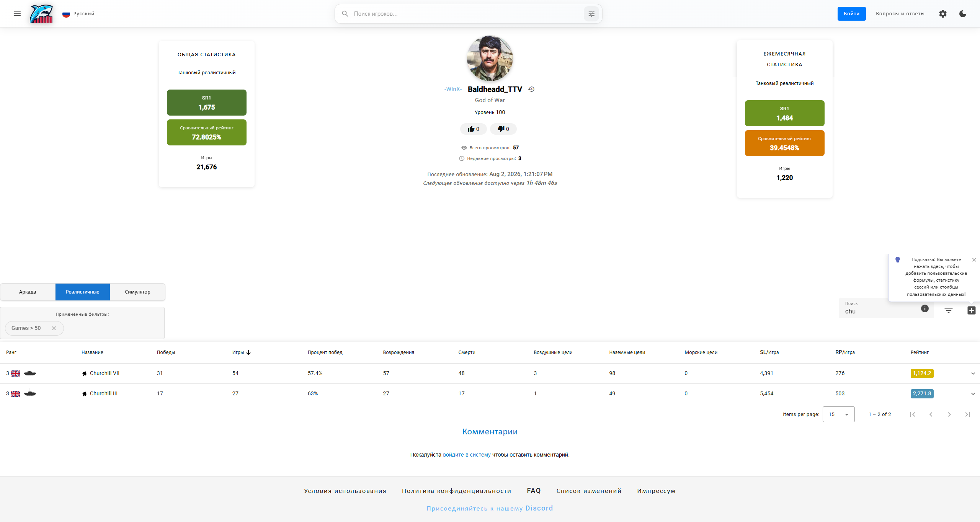This screenshot has height=522, width=980.
Task: Open the FAQ footer link
Action: tap(534, 491)
